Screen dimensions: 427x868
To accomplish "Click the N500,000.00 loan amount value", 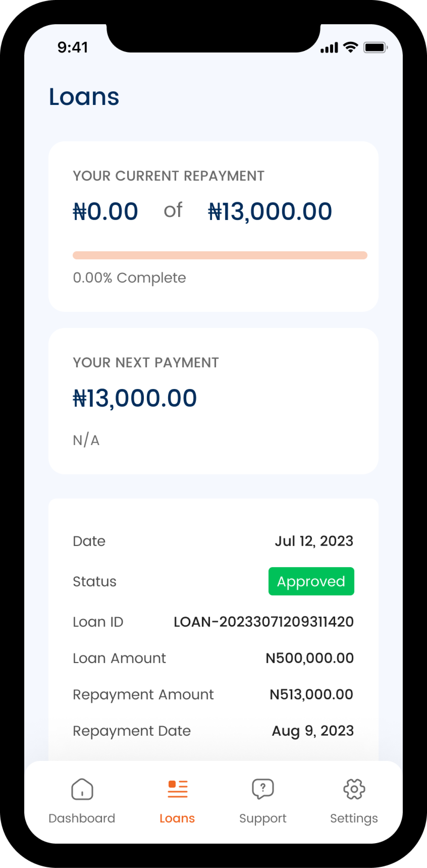I will point(309,658).
